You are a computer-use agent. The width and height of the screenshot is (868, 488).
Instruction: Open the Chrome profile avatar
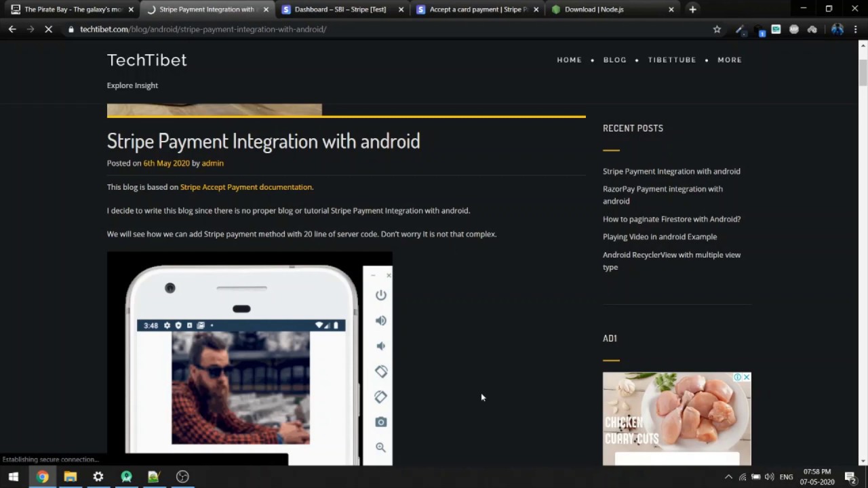[837, 29]
